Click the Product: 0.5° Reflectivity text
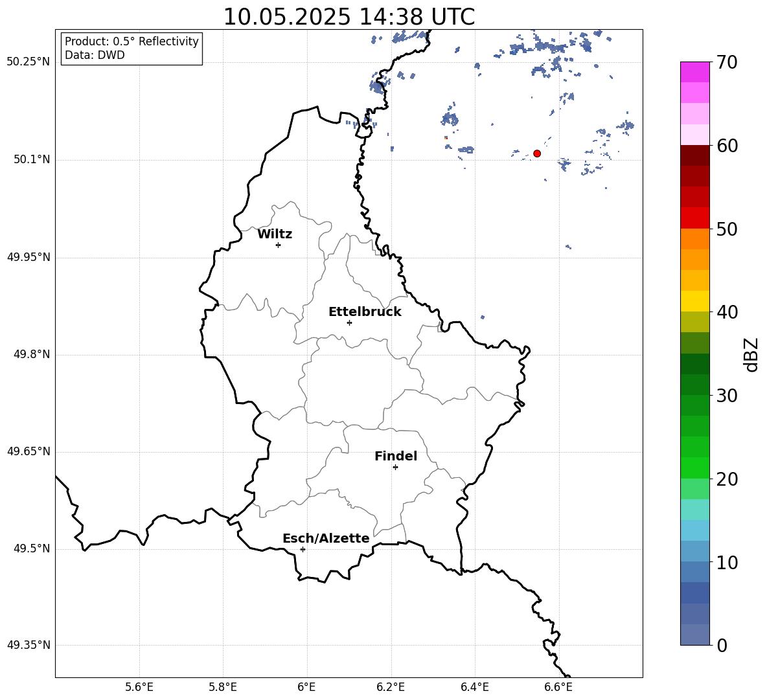767x700 pixels. (x=132, y=41)
